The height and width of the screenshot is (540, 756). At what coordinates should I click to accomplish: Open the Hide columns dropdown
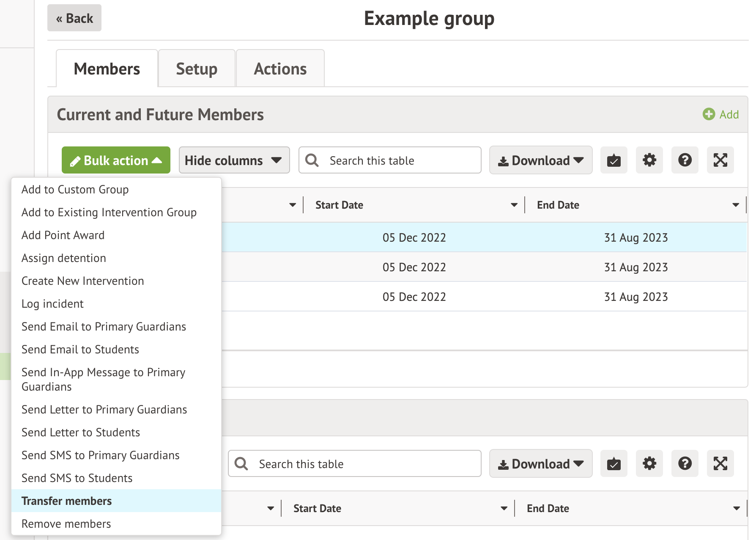(234, 160)
